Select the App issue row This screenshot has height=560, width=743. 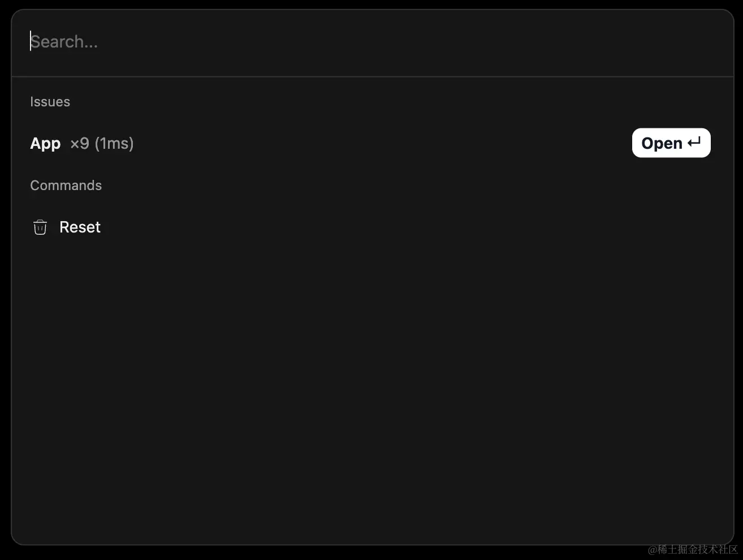tap(339, 144)
